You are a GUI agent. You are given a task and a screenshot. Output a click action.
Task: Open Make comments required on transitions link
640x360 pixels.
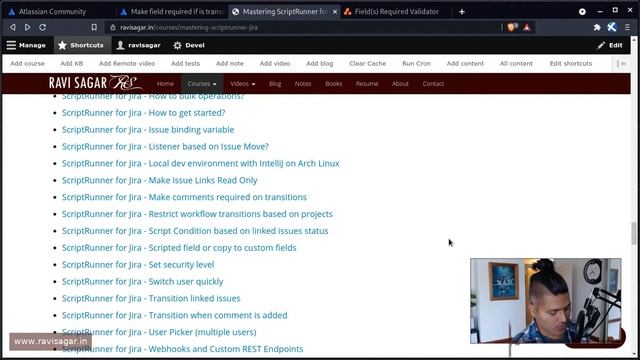(184, 197)
